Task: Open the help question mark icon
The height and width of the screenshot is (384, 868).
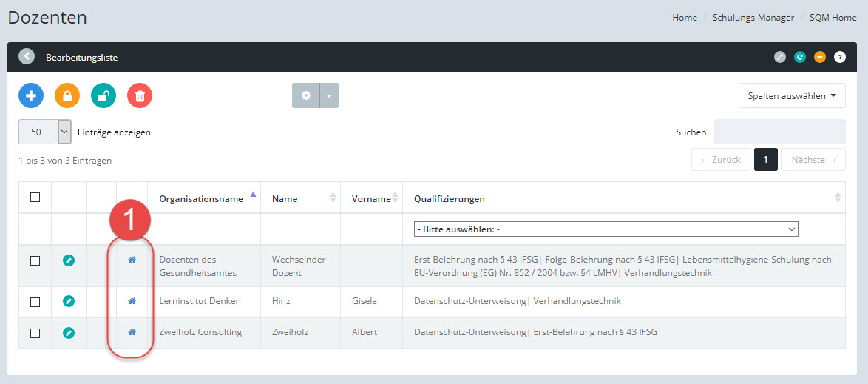Action: (x=840, y=57)
